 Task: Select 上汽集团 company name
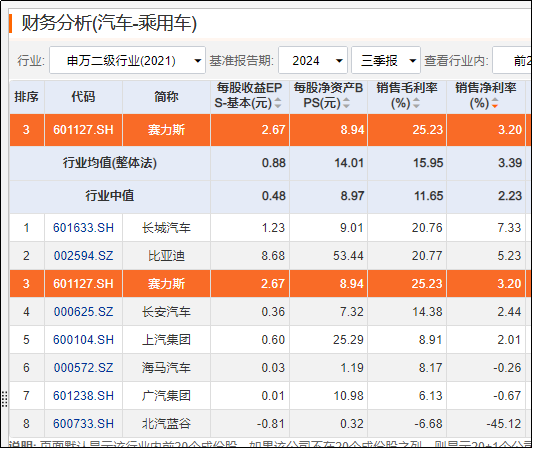pos(166,340)
